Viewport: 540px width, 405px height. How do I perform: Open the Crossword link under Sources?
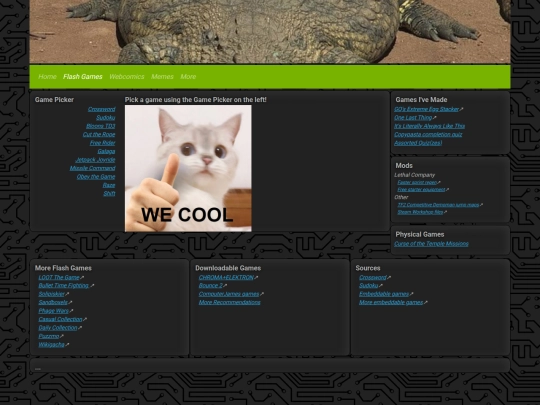(373, 278)
